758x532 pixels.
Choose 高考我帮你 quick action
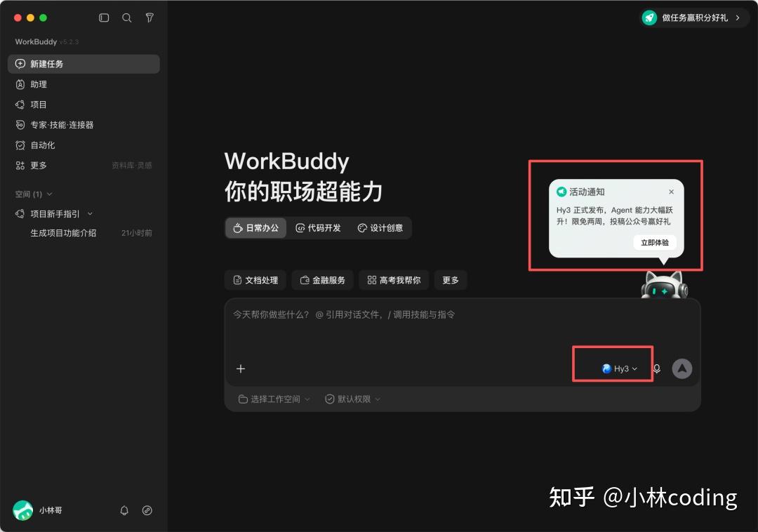[394, 280]
